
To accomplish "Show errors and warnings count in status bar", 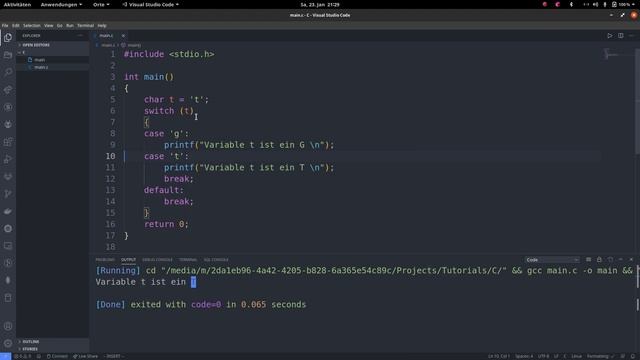I will (23, 356).
